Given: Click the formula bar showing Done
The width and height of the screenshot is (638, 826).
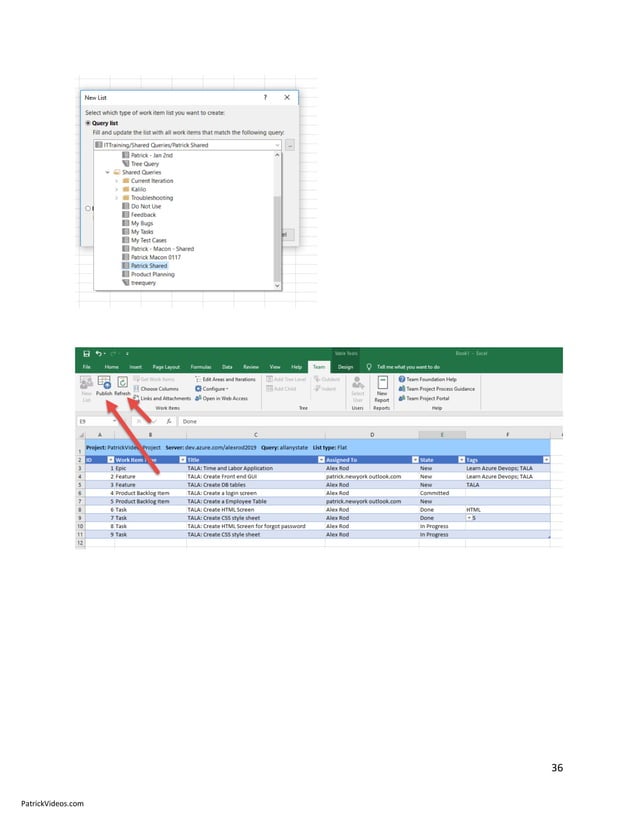Looking at the screenshot, I should point(370,421).
